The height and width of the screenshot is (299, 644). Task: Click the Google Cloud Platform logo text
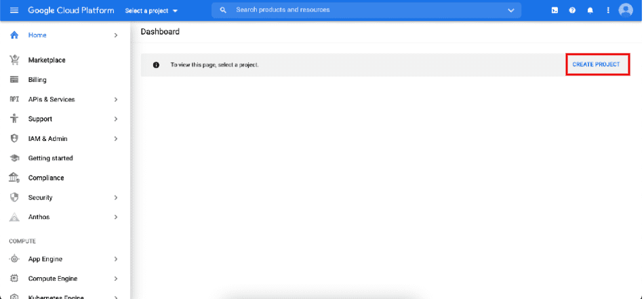pos(71,10)
